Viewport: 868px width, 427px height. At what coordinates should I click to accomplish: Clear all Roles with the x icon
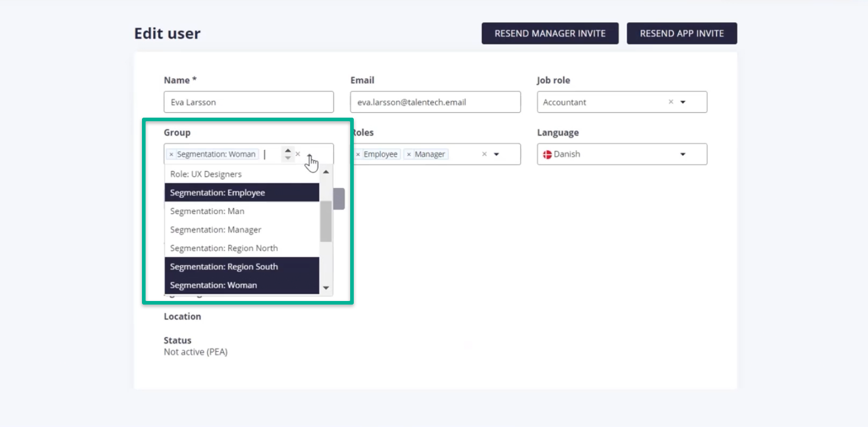(484, 154)
